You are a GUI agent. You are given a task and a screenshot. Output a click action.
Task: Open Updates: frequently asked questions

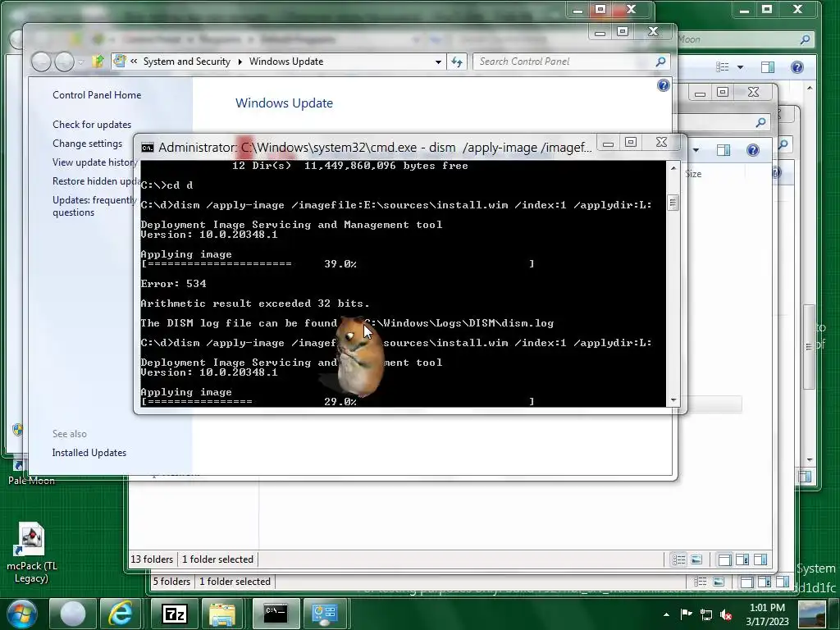(95, 206)
